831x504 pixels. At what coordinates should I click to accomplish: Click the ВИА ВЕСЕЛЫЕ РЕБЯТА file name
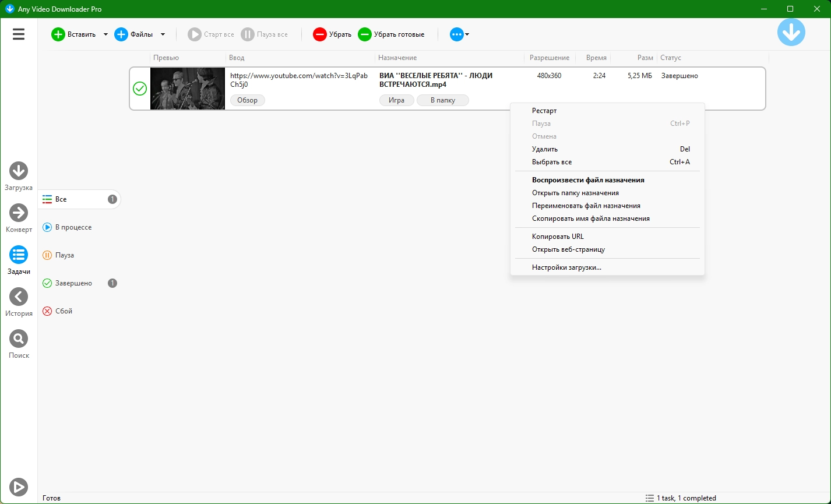436,80
